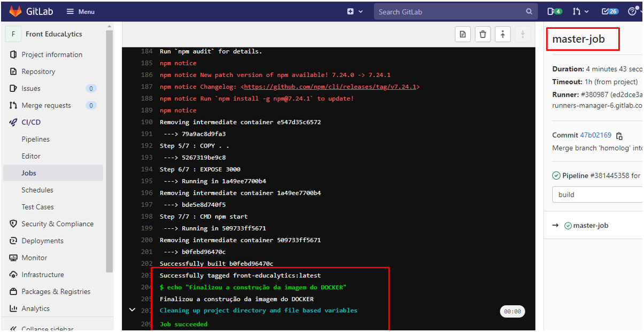The width and height of the screenshot is (644, 332).
Task: Click the Security shield icon
Action: coord(13,224)
